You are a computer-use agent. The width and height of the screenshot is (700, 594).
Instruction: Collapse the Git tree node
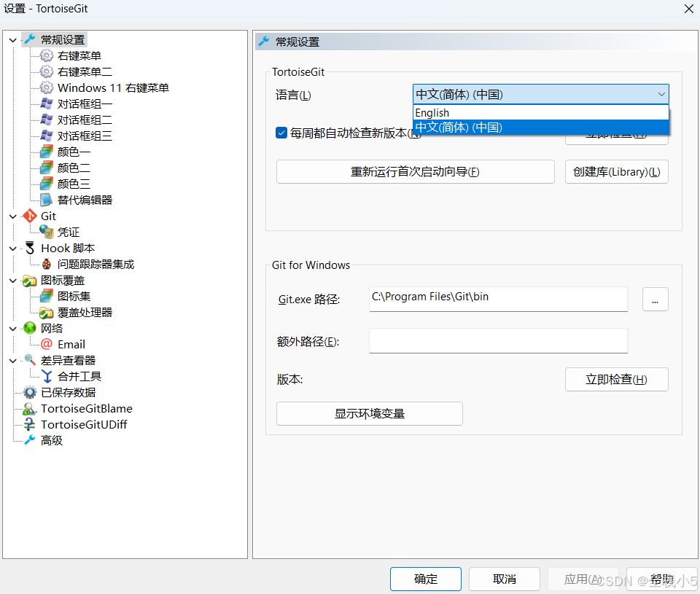12,216
